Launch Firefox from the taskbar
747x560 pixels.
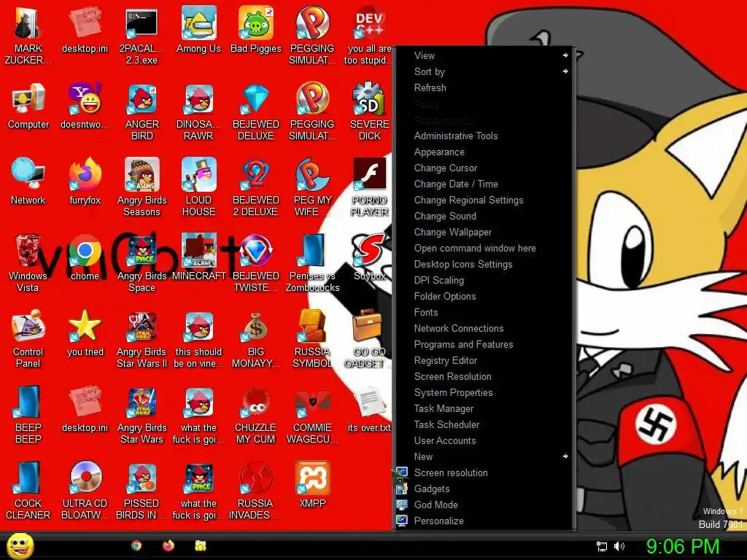(169, 545)
